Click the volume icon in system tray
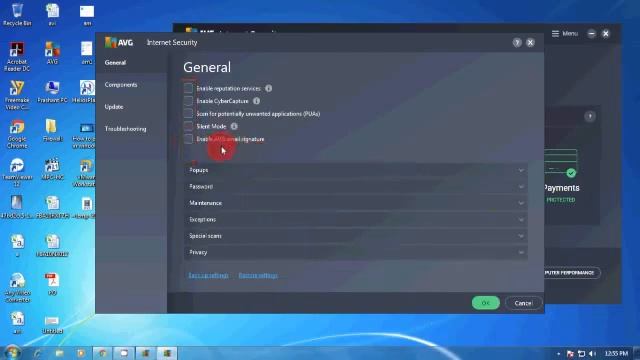The height and width of the screenshot is (360, 640). click(x=592, y=353)
